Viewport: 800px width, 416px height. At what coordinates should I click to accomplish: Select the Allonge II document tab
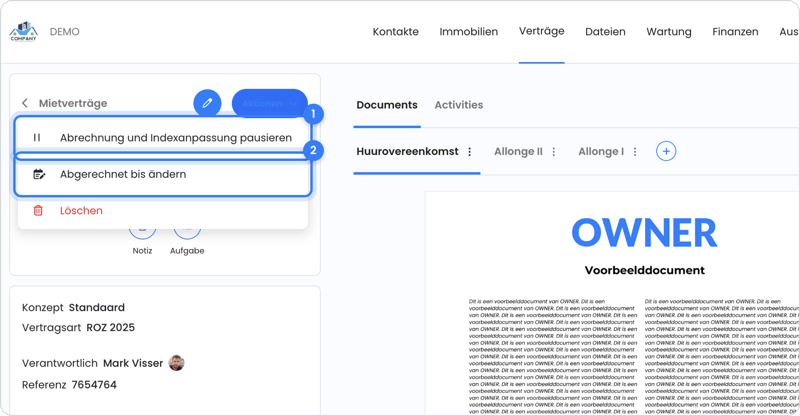[x=518, y=152]
